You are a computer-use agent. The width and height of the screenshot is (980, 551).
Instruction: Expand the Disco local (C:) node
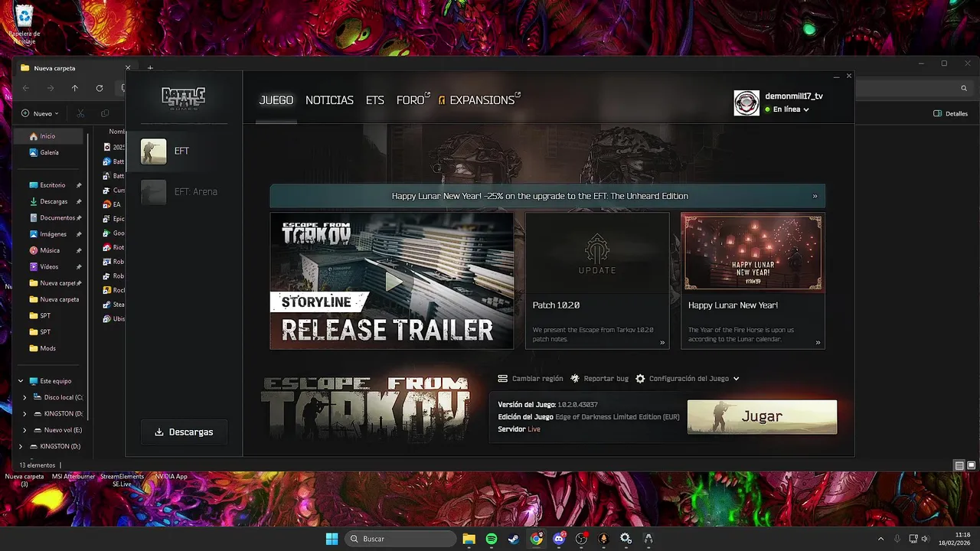tap(24, 397)
